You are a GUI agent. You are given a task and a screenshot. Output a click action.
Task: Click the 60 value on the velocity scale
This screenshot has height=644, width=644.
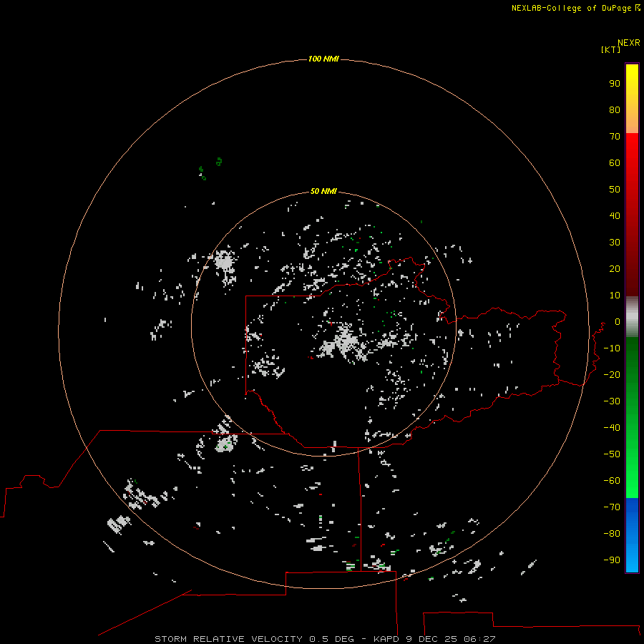tap(615, 162)
